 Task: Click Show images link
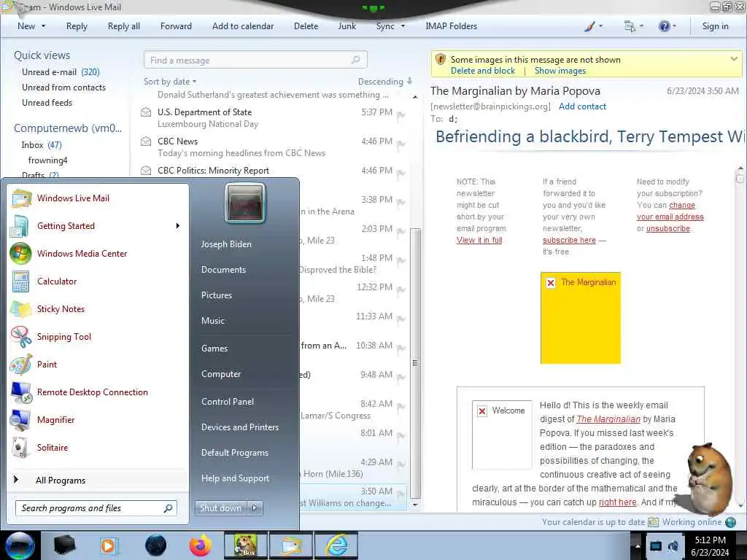pyautogui.click(x=560, y=71)
